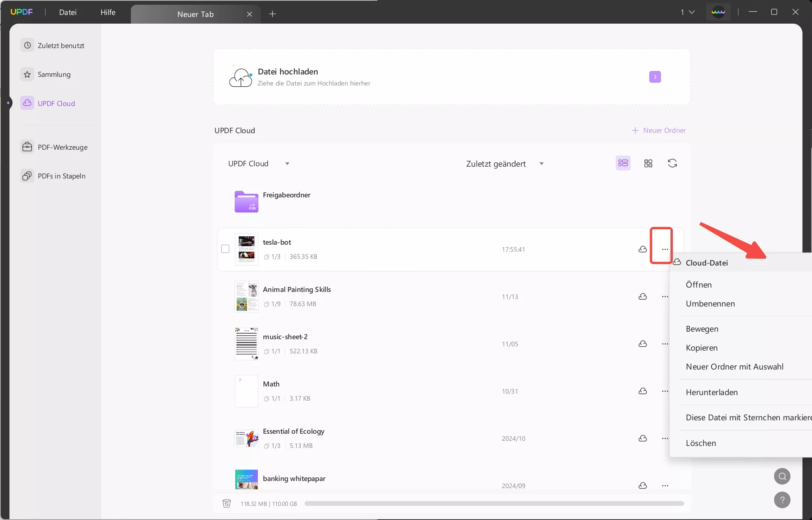
Task: Click the 118.32 MB | 110.00 GB storage text
Action: pos(269,503)
